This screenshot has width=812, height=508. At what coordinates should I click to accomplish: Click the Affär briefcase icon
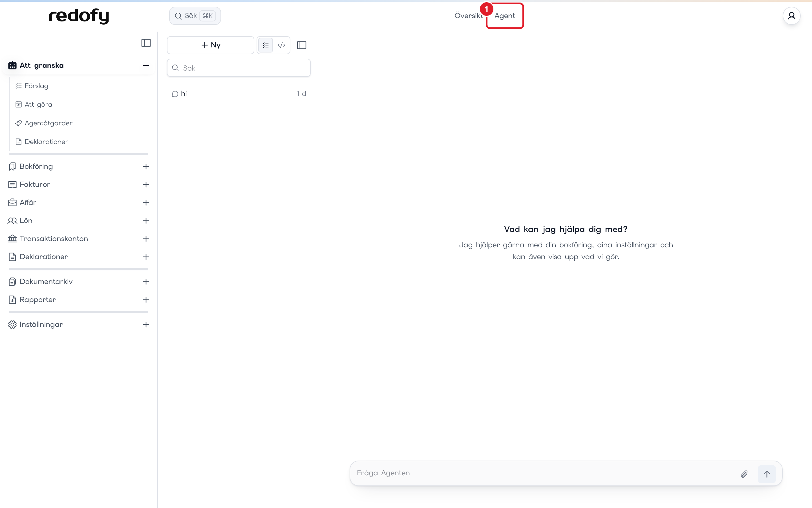(12, 203)
